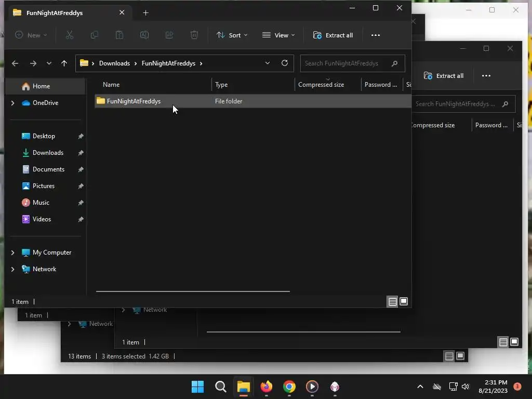
Task: Open the View layout dropdown
Action: point(278,35)
